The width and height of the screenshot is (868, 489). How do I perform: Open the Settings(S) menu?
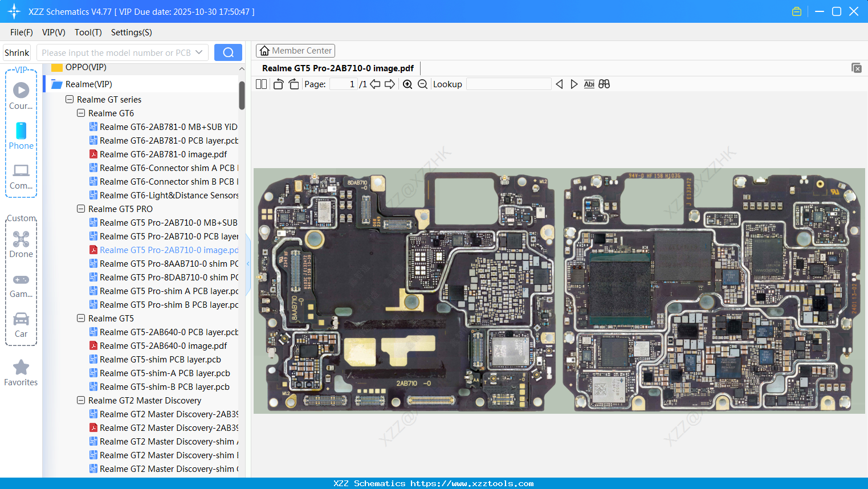132,32
